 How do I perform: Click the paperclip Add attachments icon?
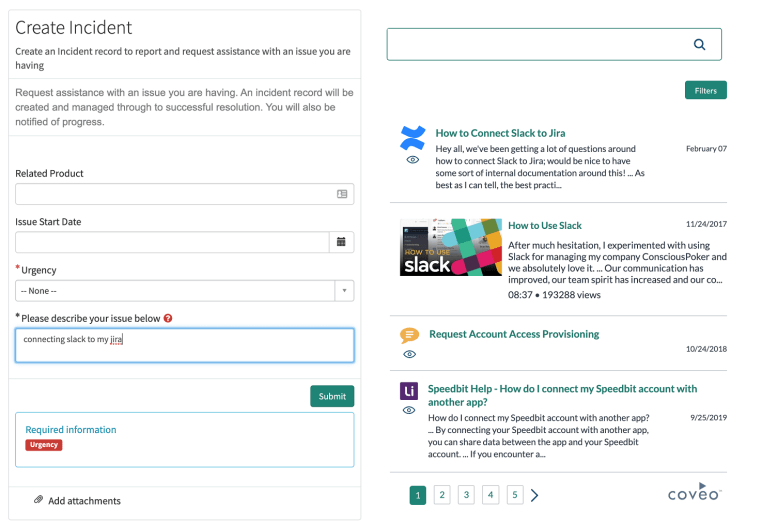tap(38, 500)
